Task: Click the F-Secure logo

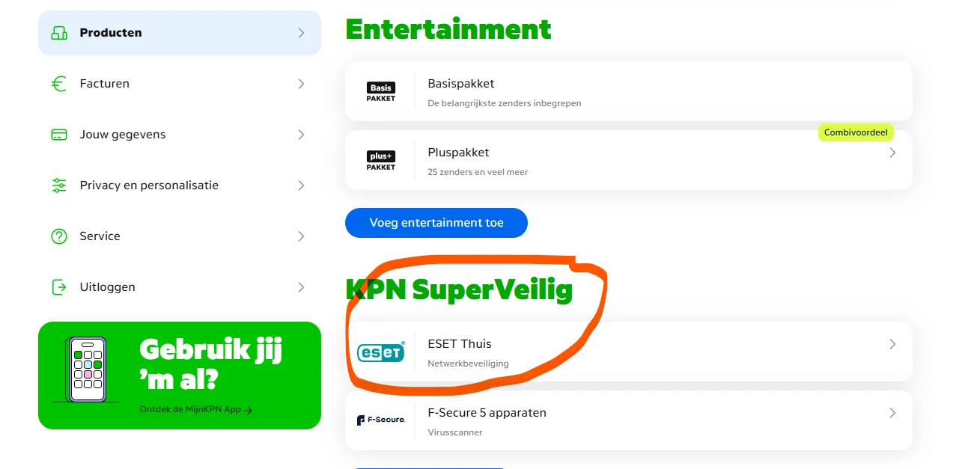Action: 380,420
